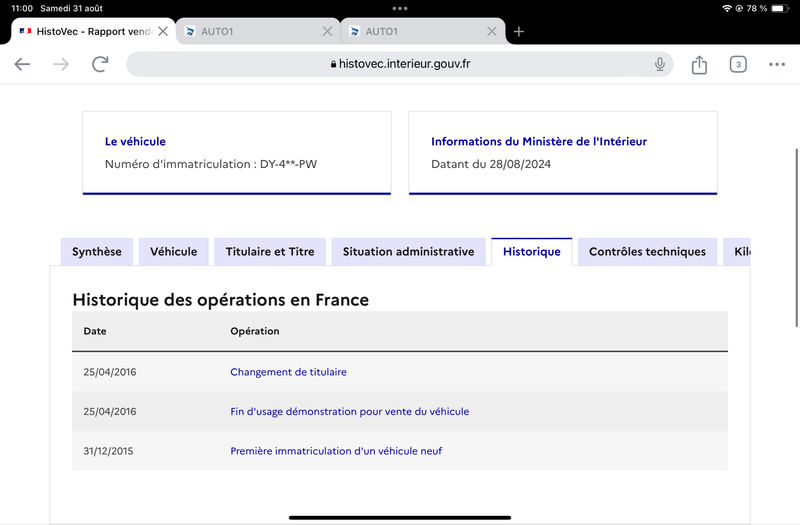Switch to the first AUTO1 browser tab
The height and width of the screenshot is (525, 800).
[258, 32]
